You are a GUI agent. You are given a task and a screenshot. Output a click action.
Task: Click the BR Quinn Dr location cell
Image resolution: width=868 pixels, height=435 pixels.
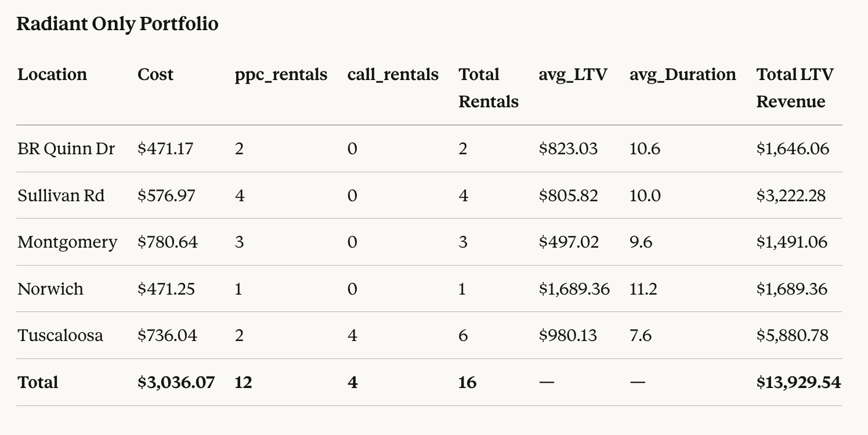(x=66, y=148)
